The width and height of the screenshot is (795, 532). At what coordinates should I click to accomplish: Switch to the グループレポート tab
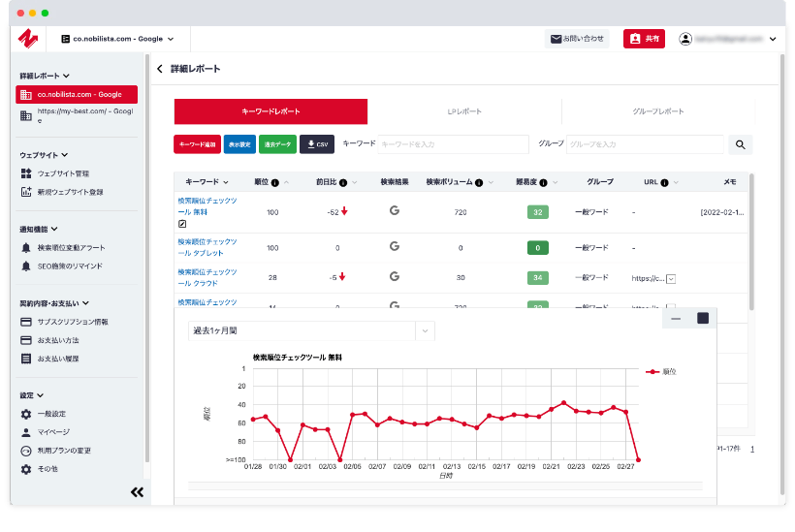pos(657,111)
